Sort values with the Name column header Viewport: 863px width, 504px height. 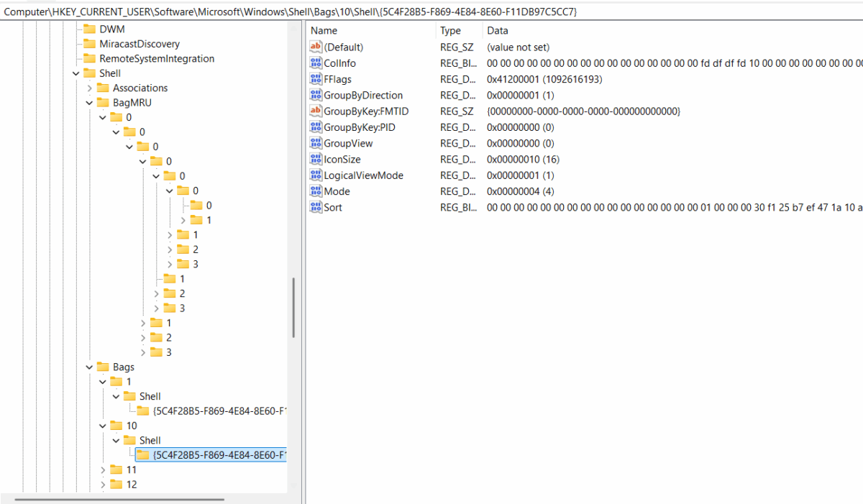(x=324, y=30)
